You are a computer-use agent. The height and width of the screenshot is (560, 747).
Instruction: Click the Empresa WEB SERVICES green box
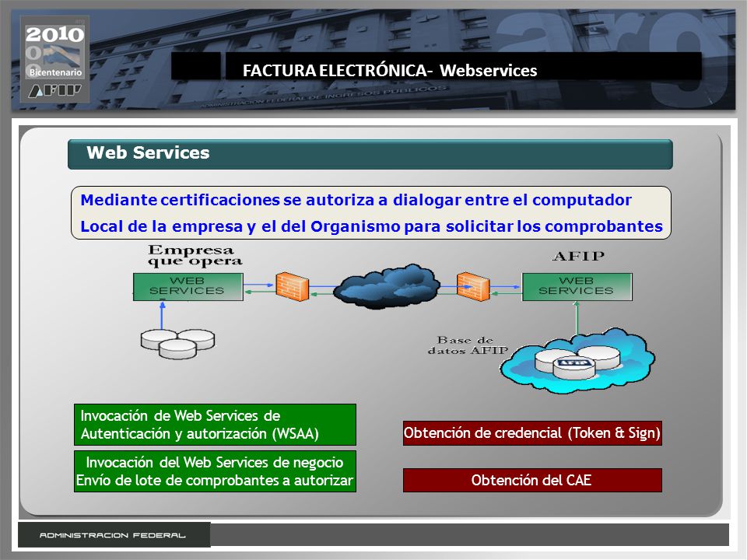(188, 287)
